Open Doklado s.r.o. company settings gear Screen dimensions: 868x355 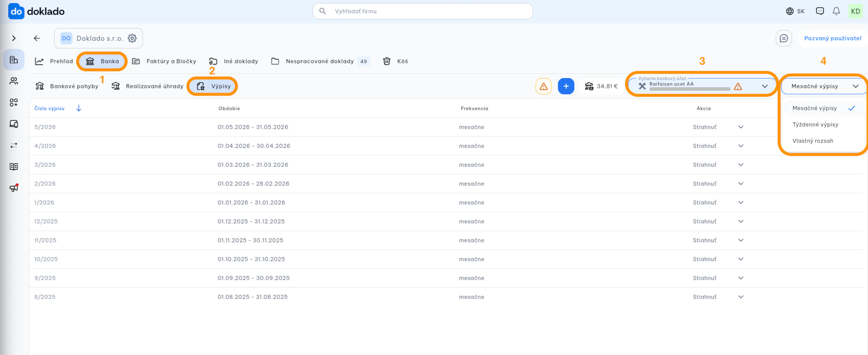(132, 38)
